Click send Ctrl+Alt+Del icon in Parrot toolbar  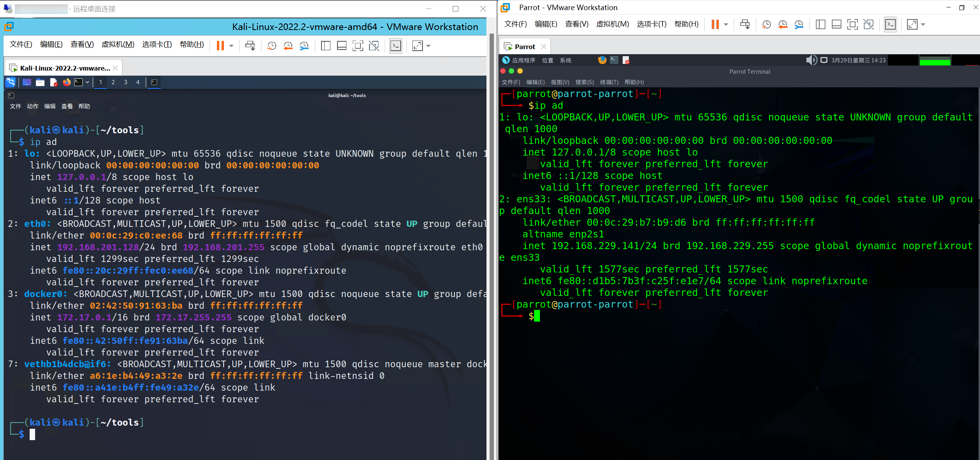(745, 25)
